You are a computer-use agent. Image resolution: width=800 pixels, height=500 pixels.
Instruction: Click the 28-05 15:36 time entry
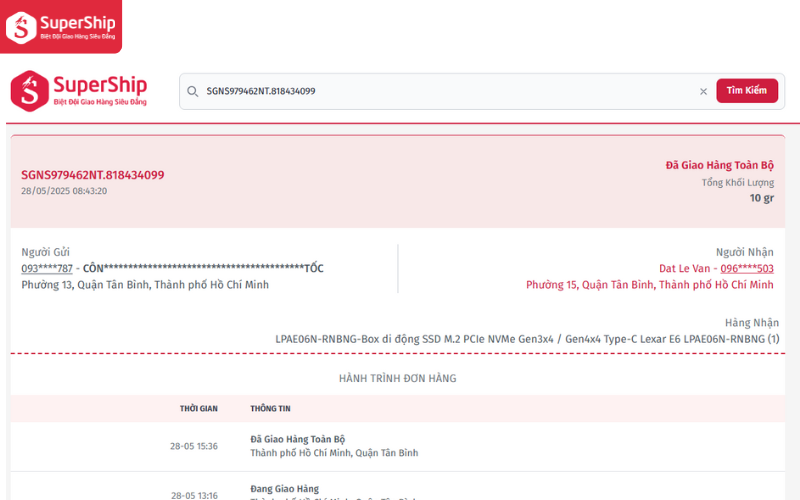coord(194,446)
